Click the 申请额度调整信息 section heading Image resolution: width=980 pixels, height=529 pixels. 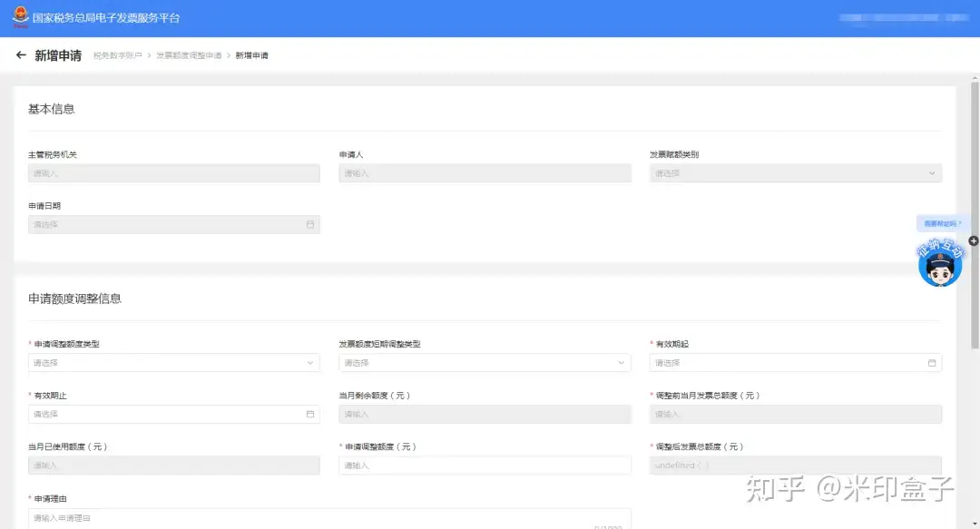(x=75, y=299)
